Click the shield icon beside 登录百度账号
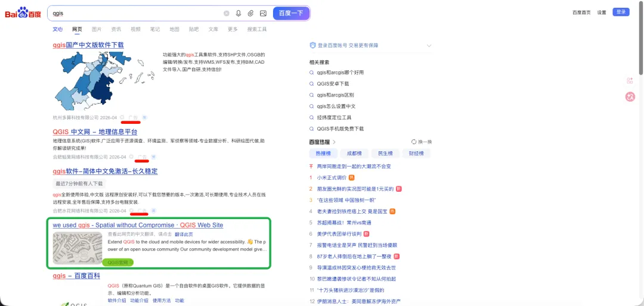Viewport: 644px width, 306px height. pos(312,45)
